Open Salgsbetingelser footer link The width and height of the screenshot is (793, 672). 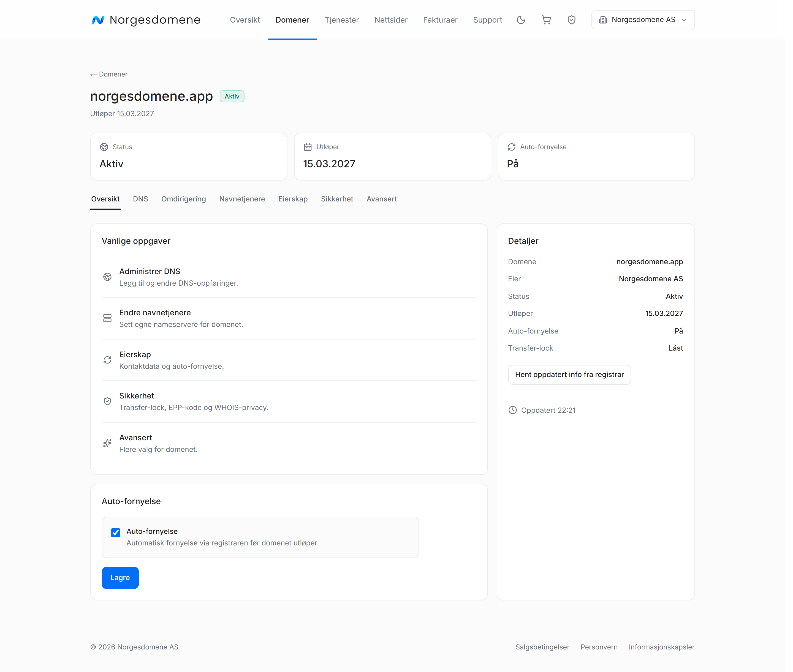[x=542, y=647]
